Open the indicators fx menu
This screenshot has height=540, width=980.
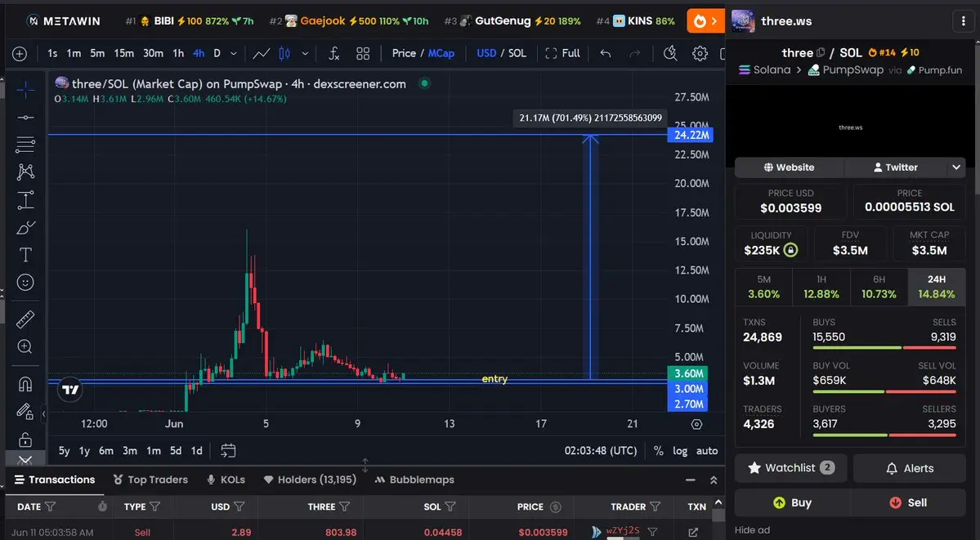[x=333, y=53]
